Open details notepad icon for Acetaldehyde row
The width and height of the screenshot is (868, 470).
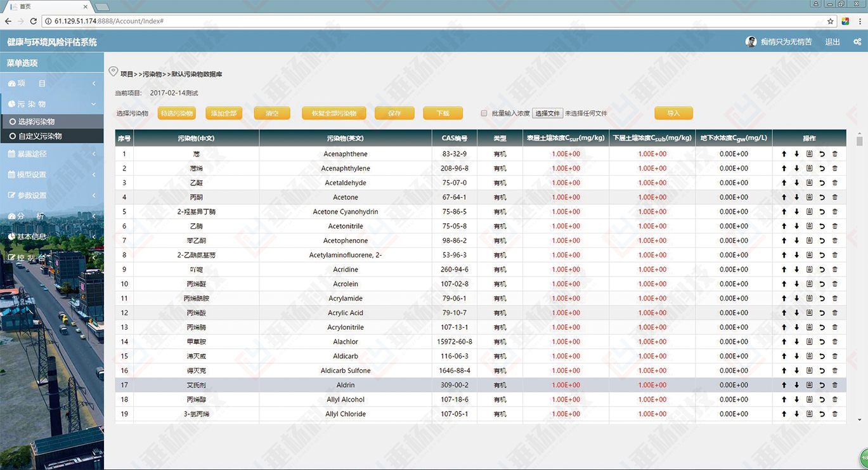click(809, 183)
